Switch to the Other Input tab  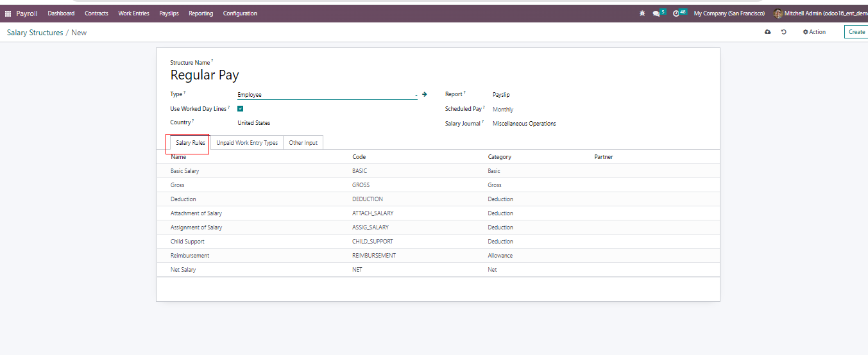[x=303, y=143]
